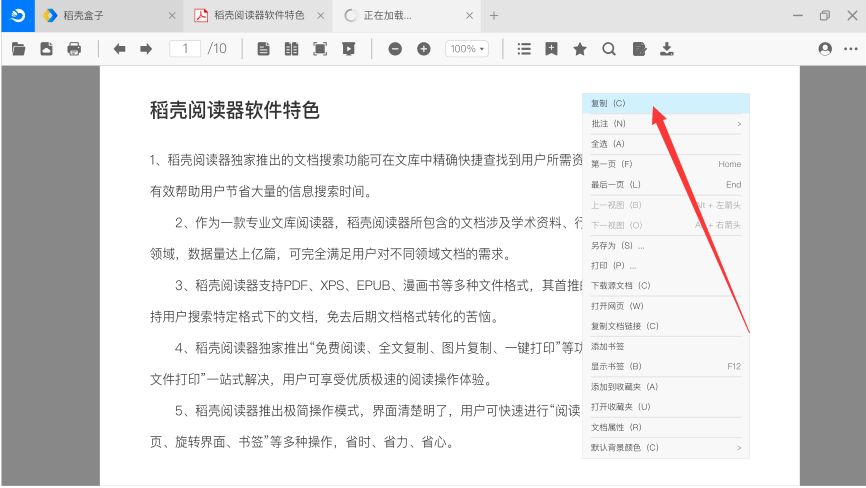Choose 第一页 (F) menu item
Image resolution: width=866 pixels, height=488 pixels.
(666, 164)
